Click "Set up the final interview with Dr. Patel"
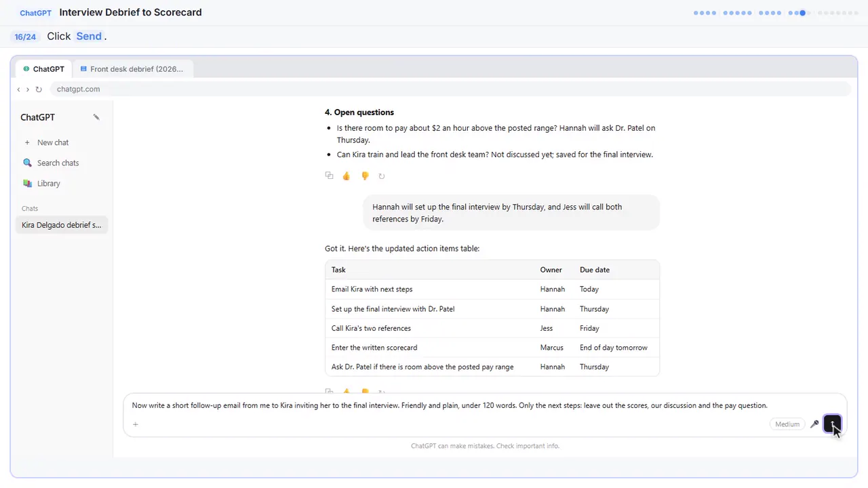This screenshot has height=488, width=868. pos(393,309)
